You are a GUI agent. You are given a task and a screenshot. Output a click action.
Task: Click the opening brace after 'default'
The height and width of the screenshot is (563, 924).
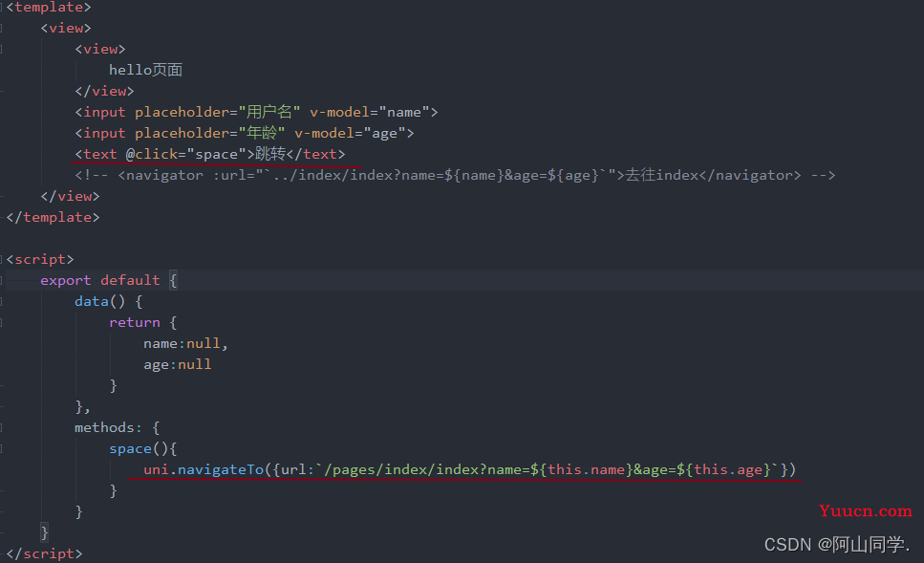click(x=173, y=280)
